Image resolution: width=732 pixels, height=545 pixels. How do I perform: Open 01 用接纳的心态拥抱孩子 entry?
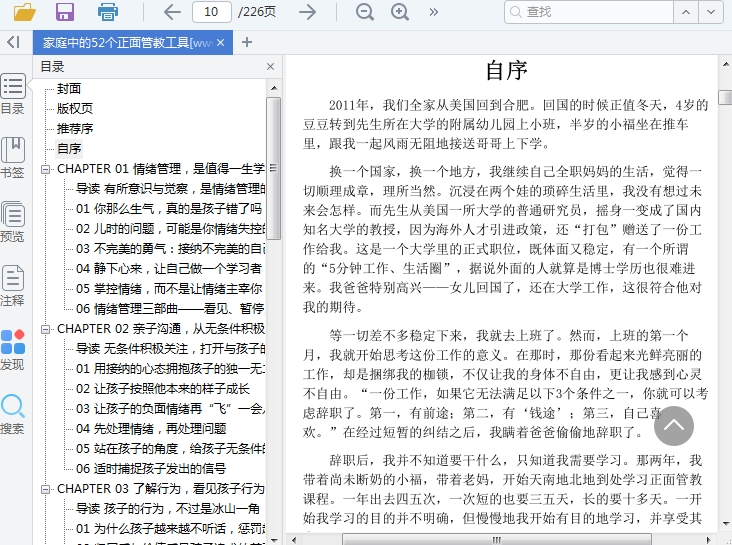[170, 369]
